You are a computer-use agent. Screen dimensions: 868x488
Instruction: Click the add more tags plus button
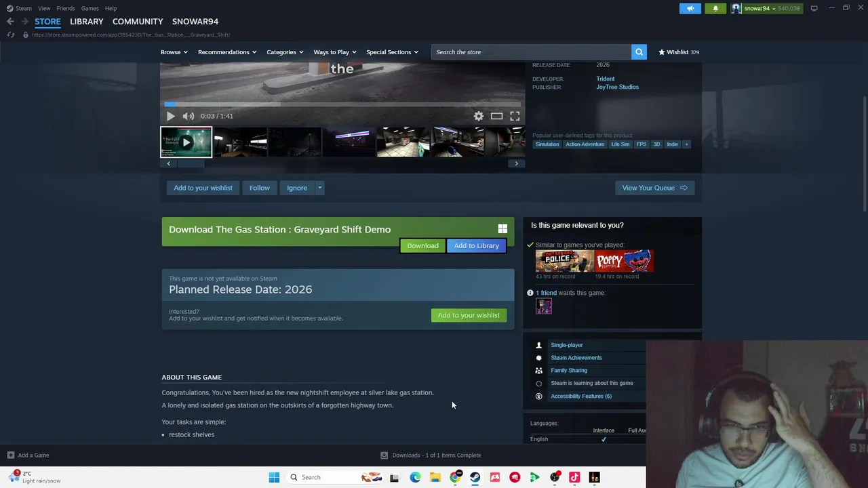(x=686, y=144)
